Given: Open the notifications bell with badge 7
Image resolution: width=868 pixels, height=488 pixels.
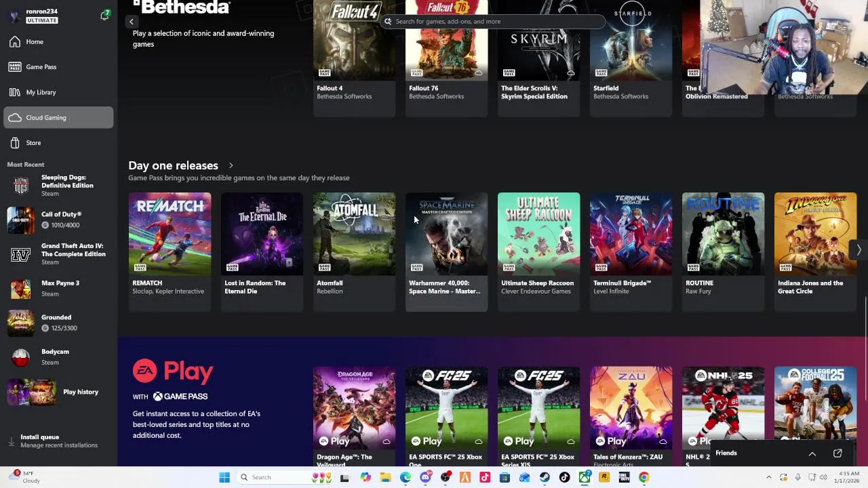Looking at the screenshot, I should 104,15.
